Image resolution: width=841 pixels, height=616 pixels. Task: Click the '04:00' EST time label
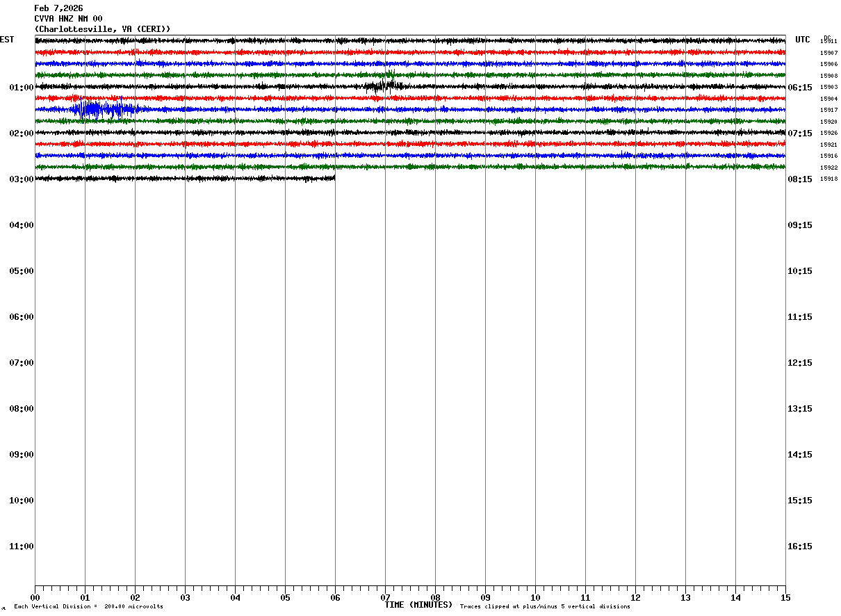[22, 225]
